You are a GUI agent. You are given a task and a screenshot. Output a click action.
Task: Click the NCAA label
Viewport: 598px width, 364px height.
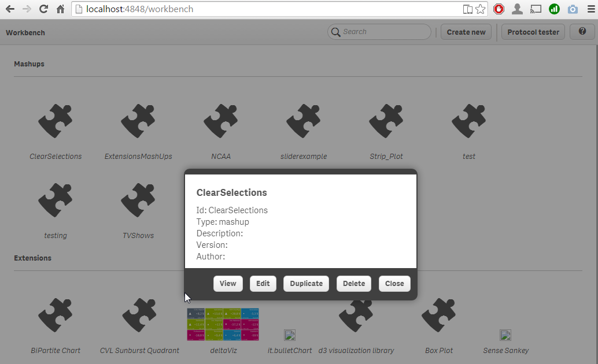point(221,156)
